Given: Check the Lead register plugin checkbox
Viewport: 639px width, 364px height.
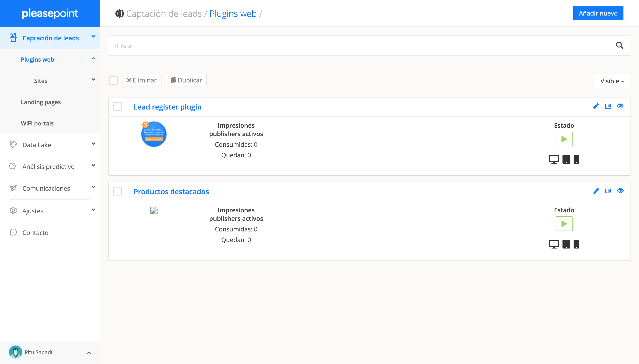Looking at the screenshot, I should pos(118,107).
